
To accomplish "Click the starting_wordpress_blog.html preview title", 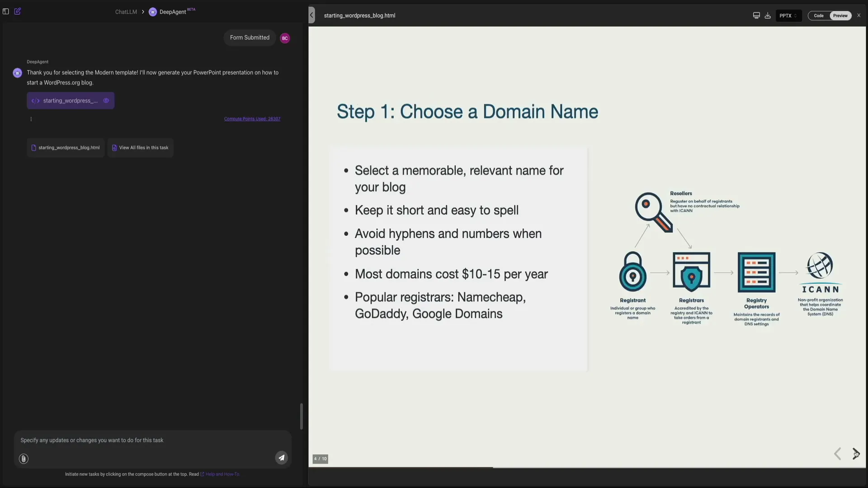I will point(359,15).
